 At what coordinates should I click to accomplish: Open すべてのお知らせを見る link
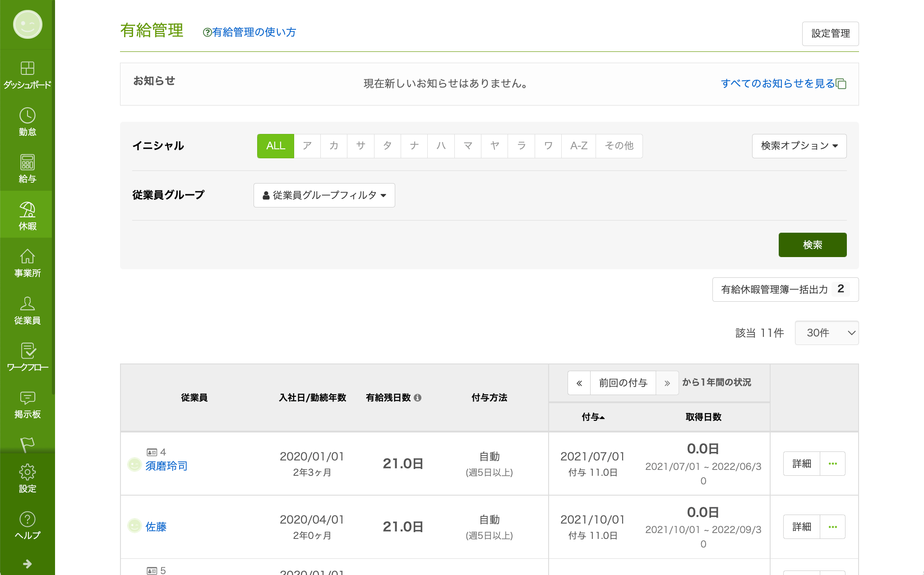783,83
